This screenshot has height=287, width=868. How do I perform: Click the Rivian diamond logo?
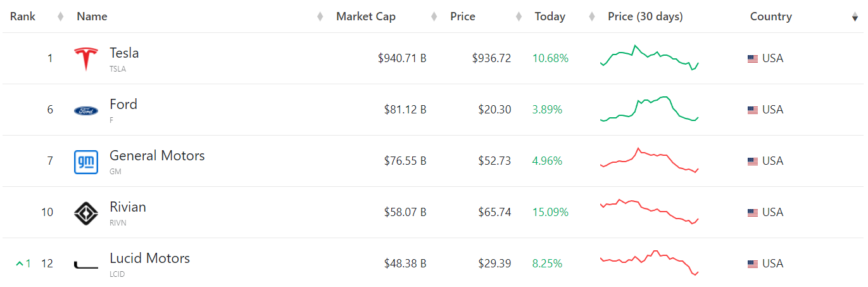(x=86, y=213)
